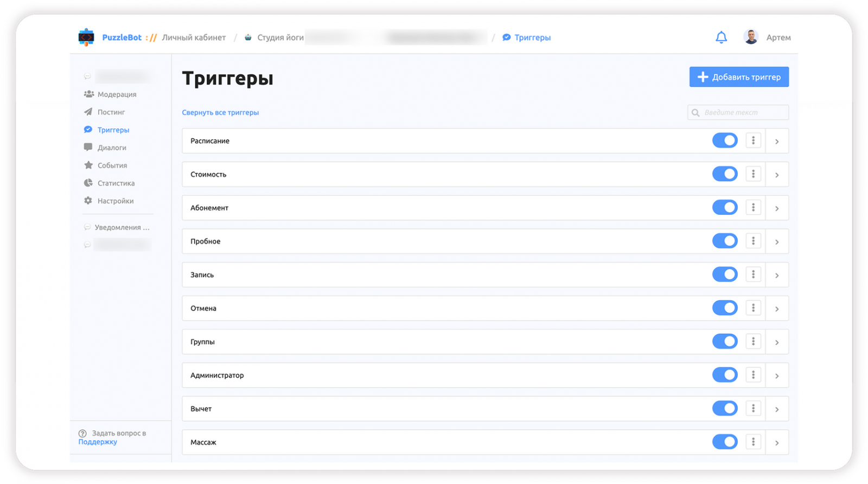The width and height of the screenshot is (868, 484).
Task: Click the support question mark icon
Action: (x=82, y=434)
